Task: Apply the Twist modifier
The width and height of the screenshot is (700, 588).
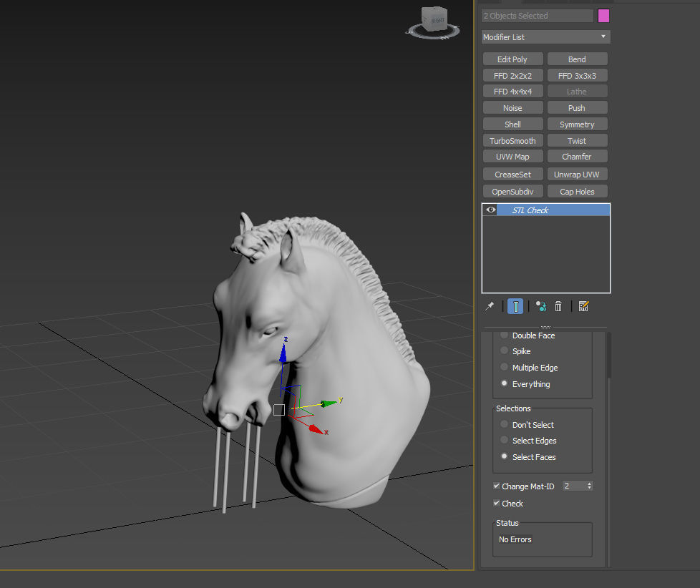Action: (x=577, y=140)
